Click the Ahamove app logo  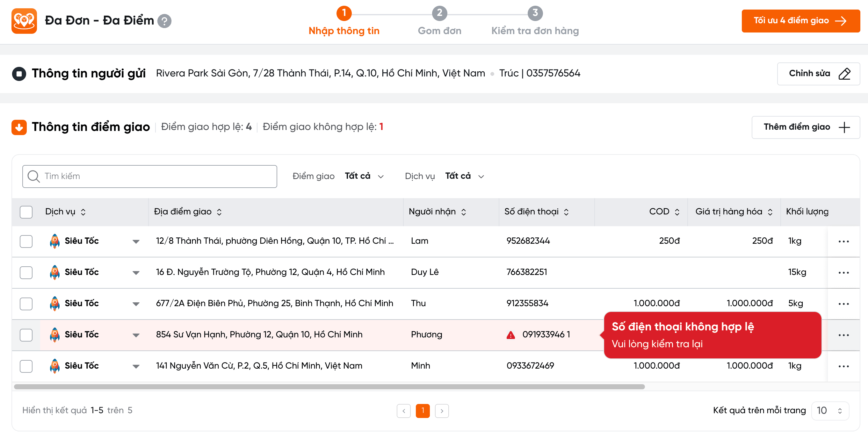24,21
